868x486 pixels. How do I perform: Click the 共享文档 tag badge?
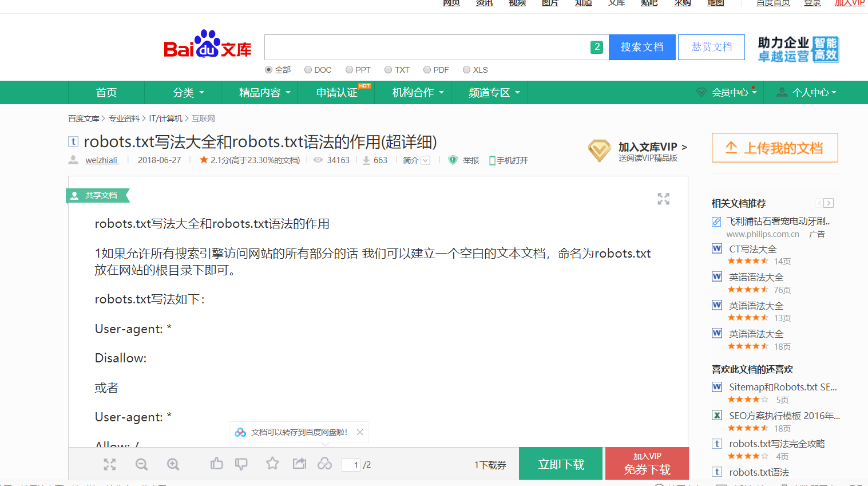pos(98,196)
